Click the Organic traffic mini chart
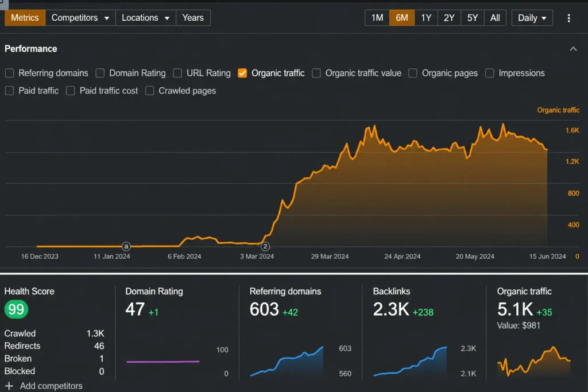The width and height of the screenshot is (588, 392). [x=533, y=361]
